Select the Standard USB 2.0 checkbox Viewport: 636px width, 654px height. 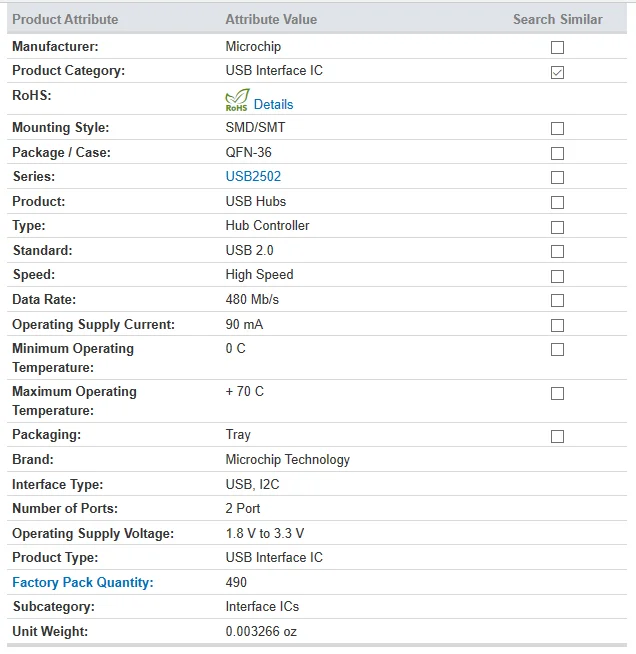[557, 251]
